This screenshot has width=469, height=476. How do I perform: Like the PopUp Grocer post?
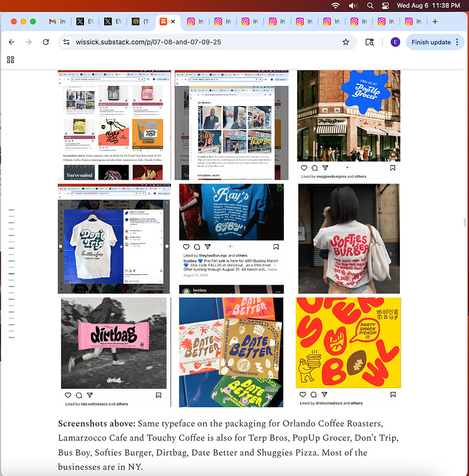304,168
